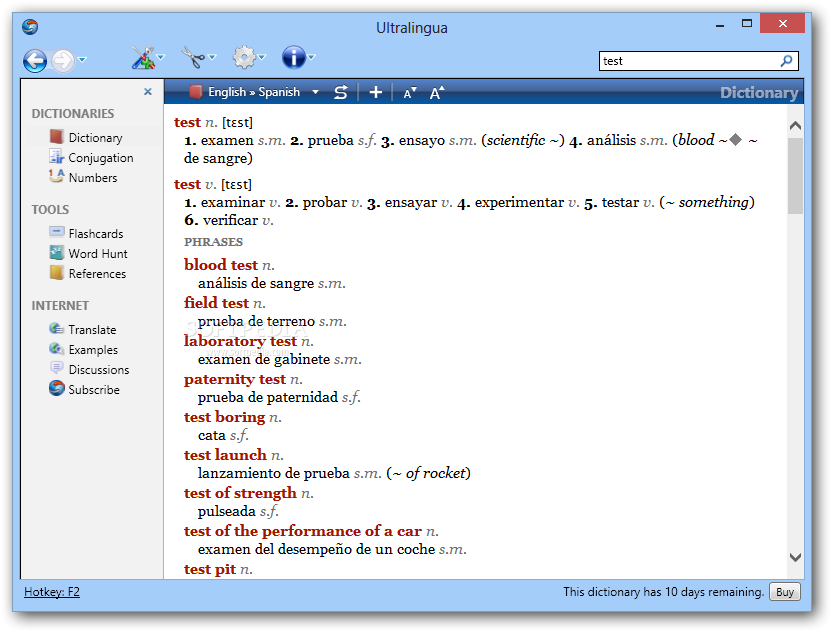
Task: Open the dropdown beside the scissors icon
Action: click(212, 57)
